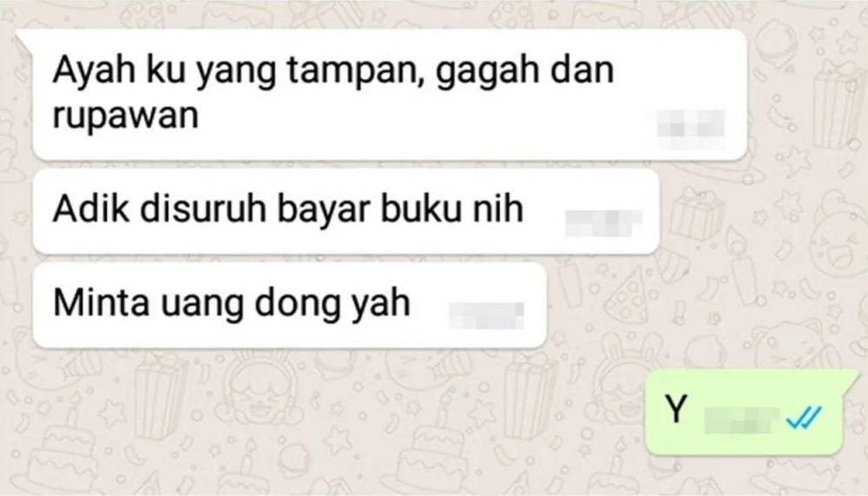Click blurred timestamp on "Adik disuruh bayar buku" message
The height and width of the screenshot is (496, 868).
603,222
